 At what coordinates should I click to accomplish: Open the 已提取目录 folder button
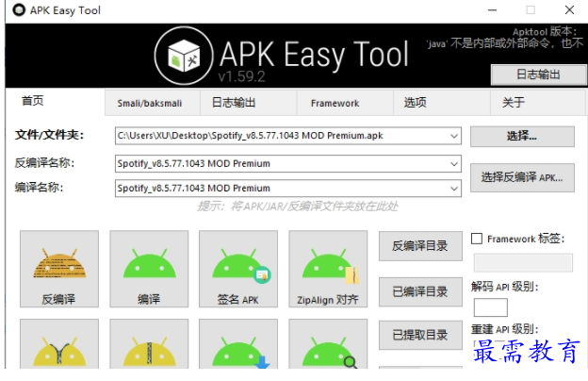[x=420, y=335]
